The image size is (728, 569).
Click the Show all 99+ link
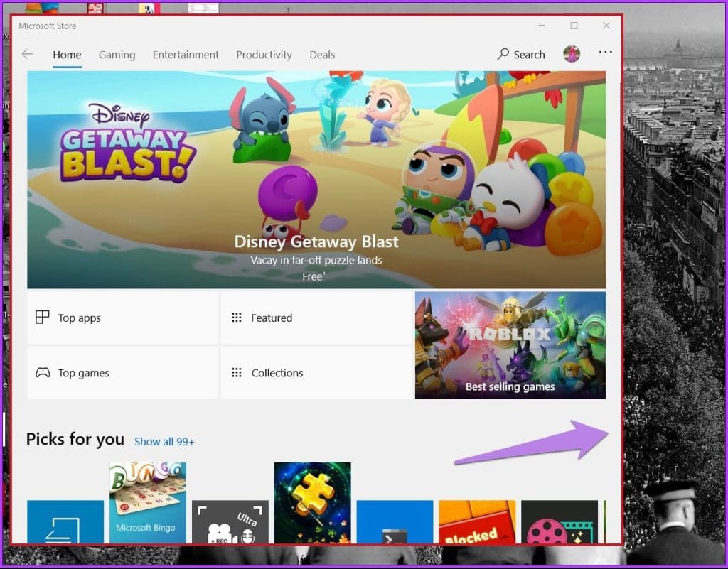tap(164, 441)
